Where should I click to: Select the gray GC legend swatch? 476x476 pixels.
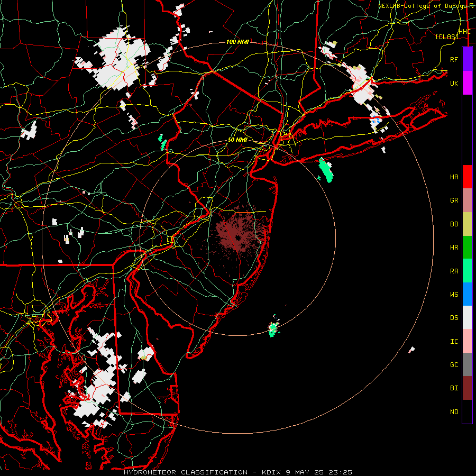pos(467,364)
